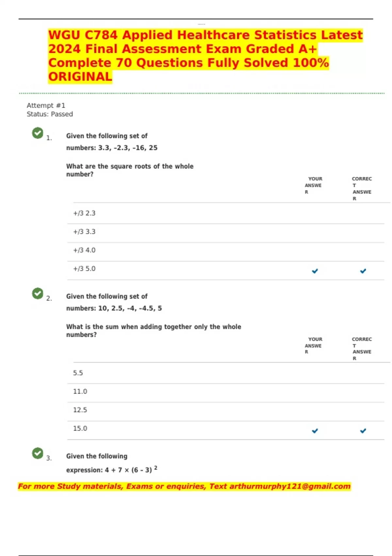Click green check icon beside question 2
This screenshot has width=392, height=556.
coord(38,293)
